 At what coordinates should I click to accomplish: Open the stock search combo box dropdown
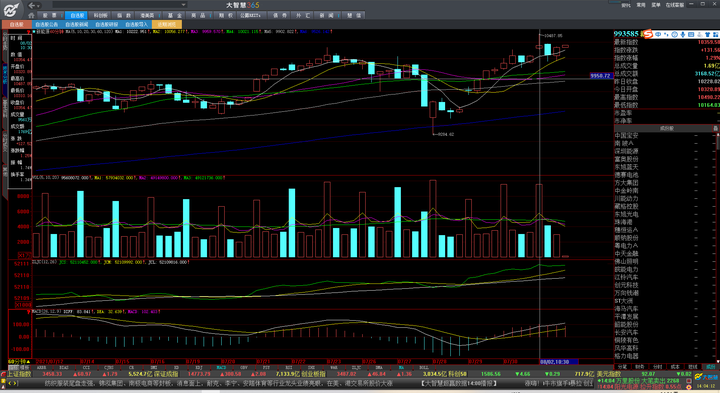(184, 5)
